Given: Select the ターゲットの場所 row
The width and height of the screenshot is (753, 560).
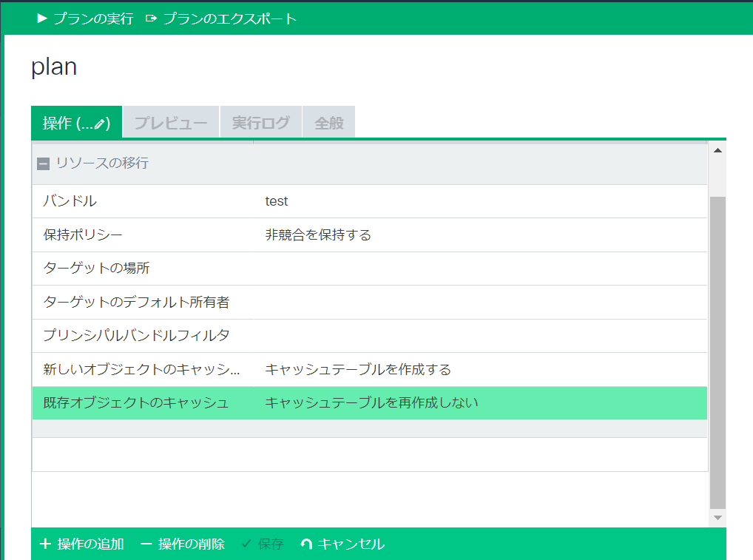Looking at the screenshot, I should click(x=369, y=268).
